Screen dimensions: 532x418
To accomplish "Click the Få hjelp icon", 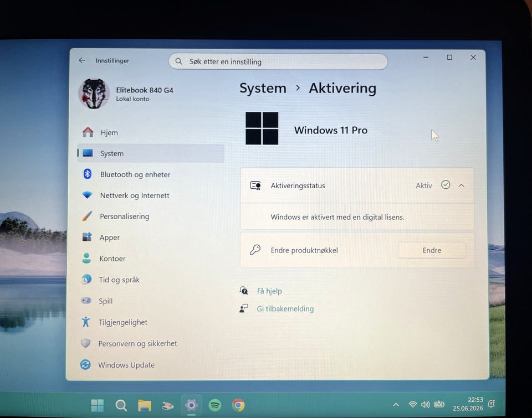I will coord(244,291).
